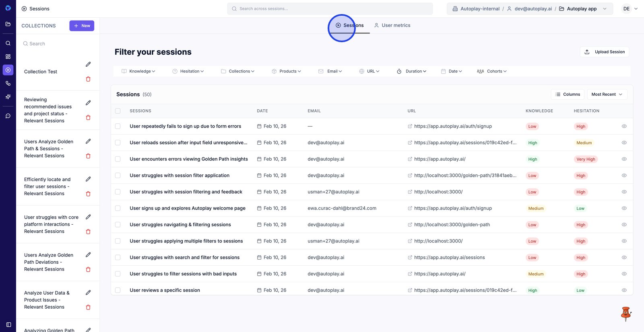The image size is (644, 332).
Task: Select the Sessions tab
Action: pos(349,25)
